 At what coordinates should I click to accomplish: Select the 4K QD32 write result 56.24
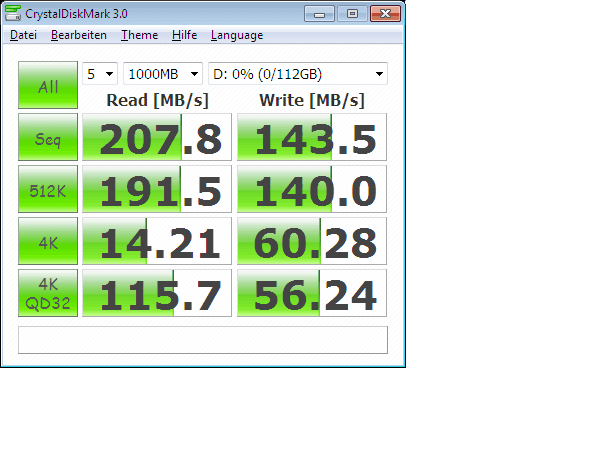[312, 293]
